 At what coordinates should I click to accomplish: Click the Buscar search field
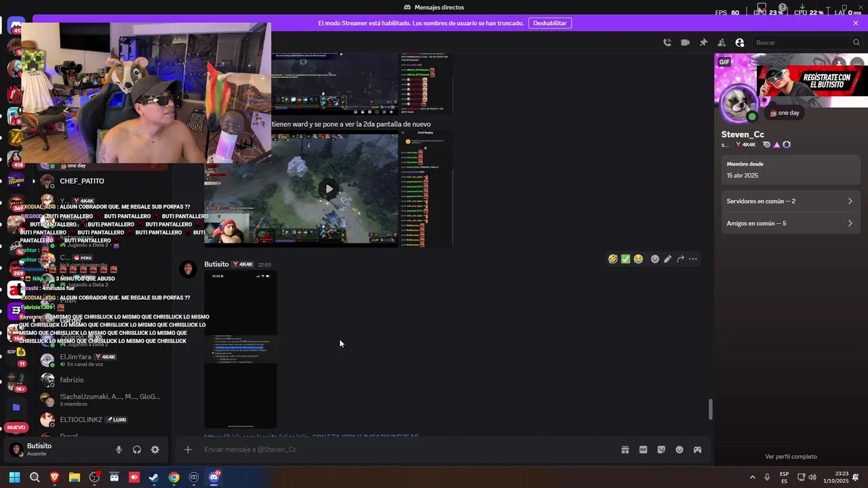(806, 43)
